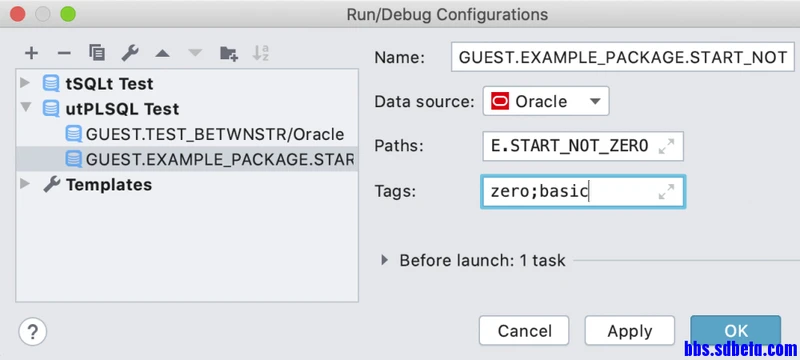Image resolution: width=800 pixels, height=360 pixels.
Task: Collapse the utPLSQL Test tree node
Action: [x=25, y=108]
